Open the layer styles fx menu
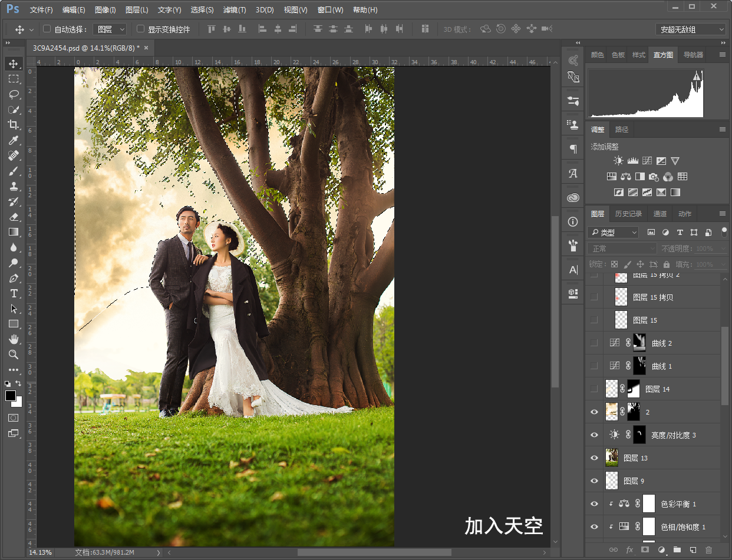Viewport: 732px width, 560px height. point(629,549)
